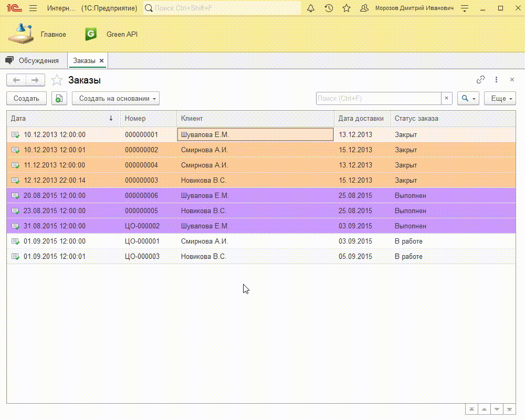This screenshot has height=420, width=525.
Task: Click the hamburger main menu icon
Action: [33, 8]
